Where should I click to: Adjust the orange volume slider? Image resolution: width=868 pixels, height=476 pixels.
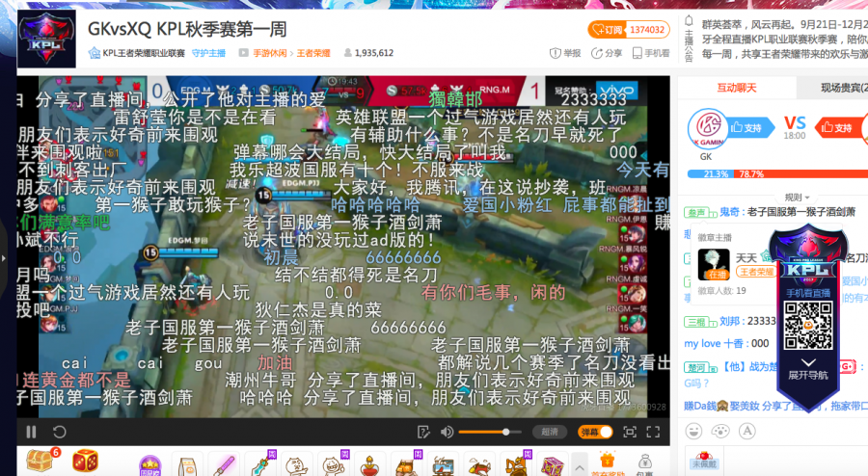pos(489,432)
